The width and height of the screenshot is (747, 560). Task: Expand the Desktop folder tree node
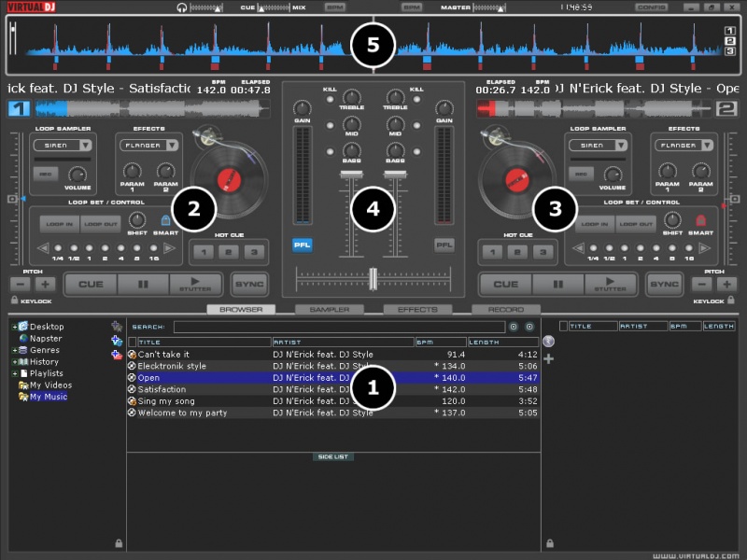point(14,327)
